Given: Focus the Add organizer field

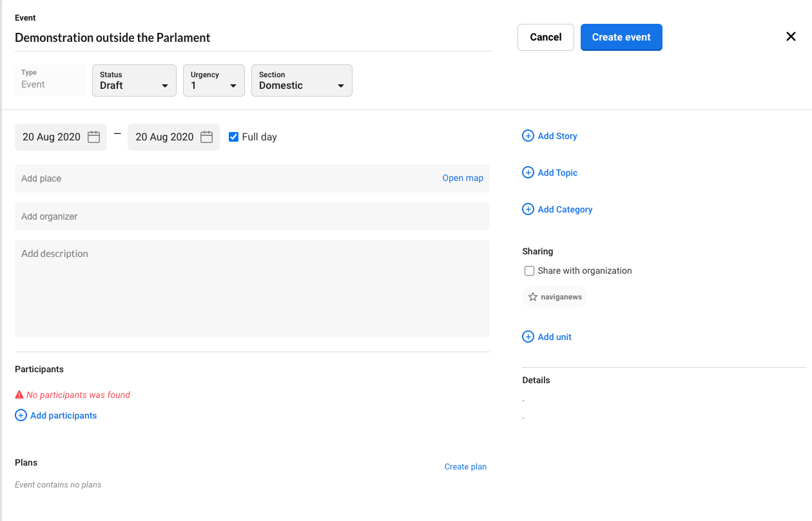Looking at the screenshot, I should (x=251, y=216).
